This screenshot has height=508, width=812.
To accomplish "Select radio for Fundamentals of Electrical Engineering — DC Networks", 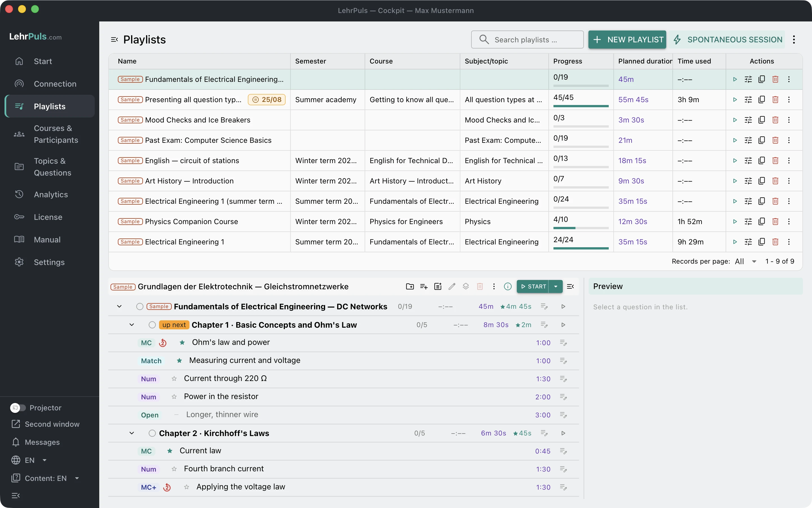I will pos(140,306).
